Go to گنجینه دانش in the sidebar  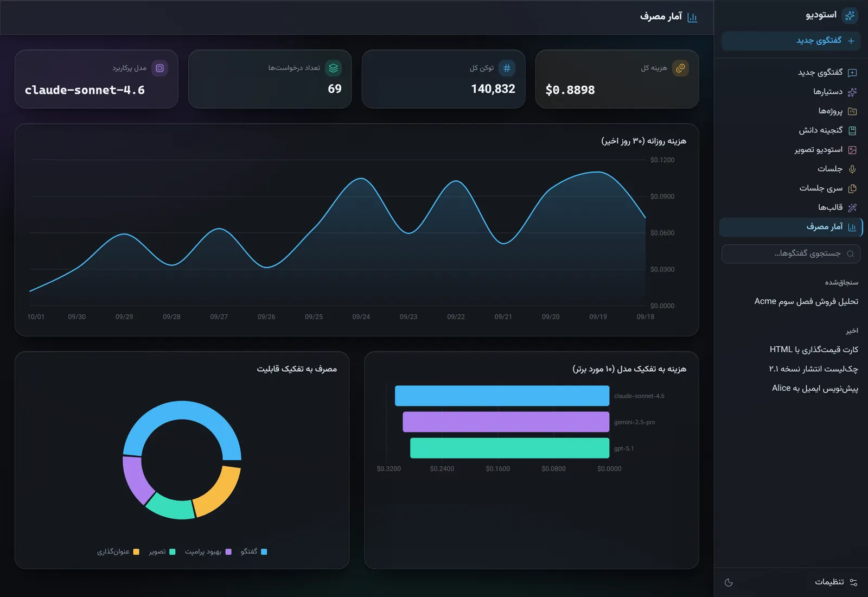click(x=791, y=131)
